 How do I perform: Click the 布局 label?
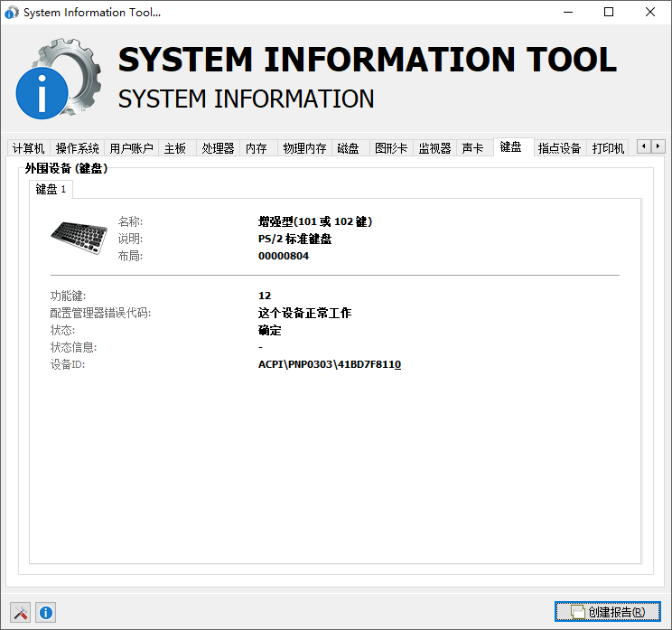coord(130,256)
